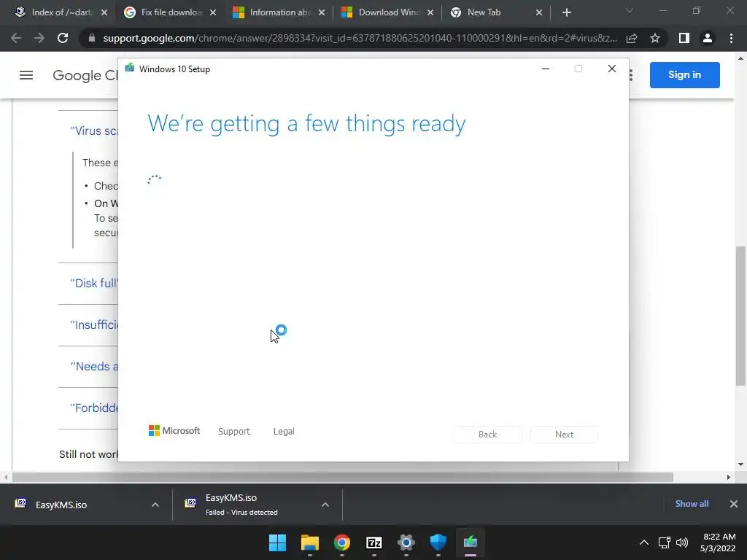This screenshot has height=560, width=747.
Task: Expand the "Disk full" help section
Action: [94, 284]
